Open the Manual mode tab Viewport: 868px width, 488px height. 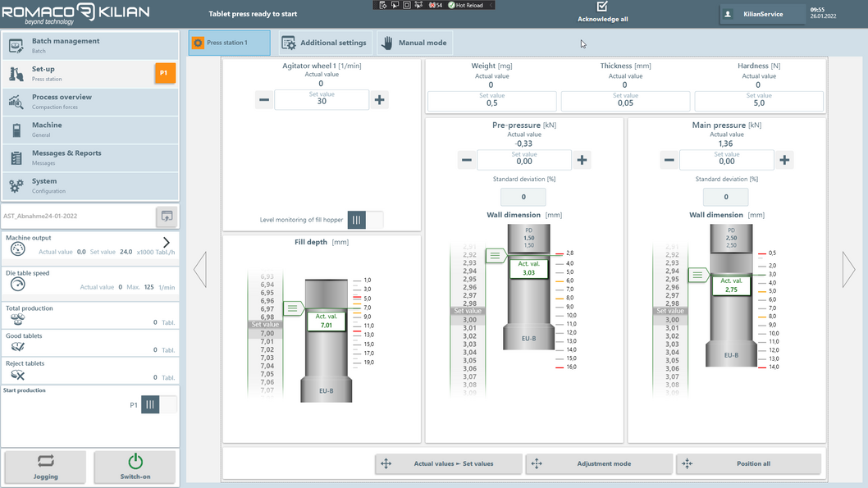(x=414, y=43)
